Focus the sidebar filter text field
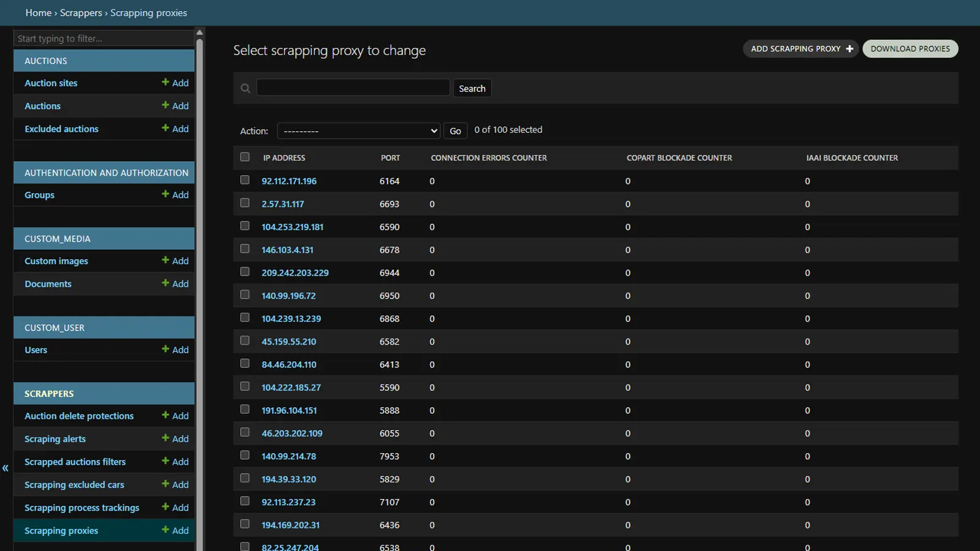This screenshot has height=551, width=980. [x=103, y=39]
